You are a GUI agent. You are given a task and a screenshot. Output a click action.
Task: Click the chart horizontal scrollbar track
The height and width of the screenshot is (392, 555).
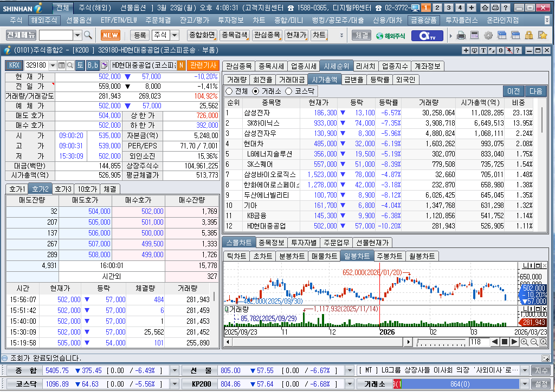point(318,342)
